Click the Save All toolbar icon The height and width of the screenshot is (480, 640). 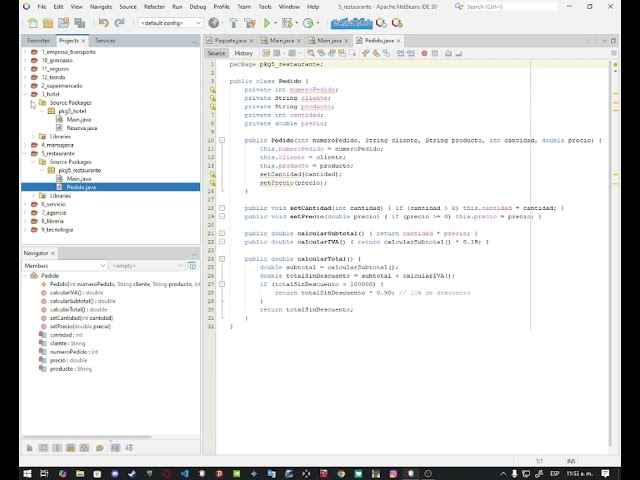(x=80, y=23)
